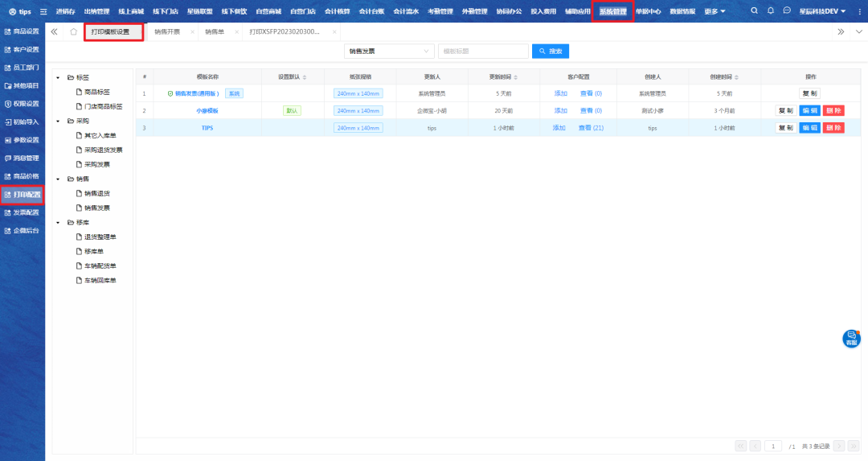Toggle the hamburger menu next to tips

click(43, 12)
